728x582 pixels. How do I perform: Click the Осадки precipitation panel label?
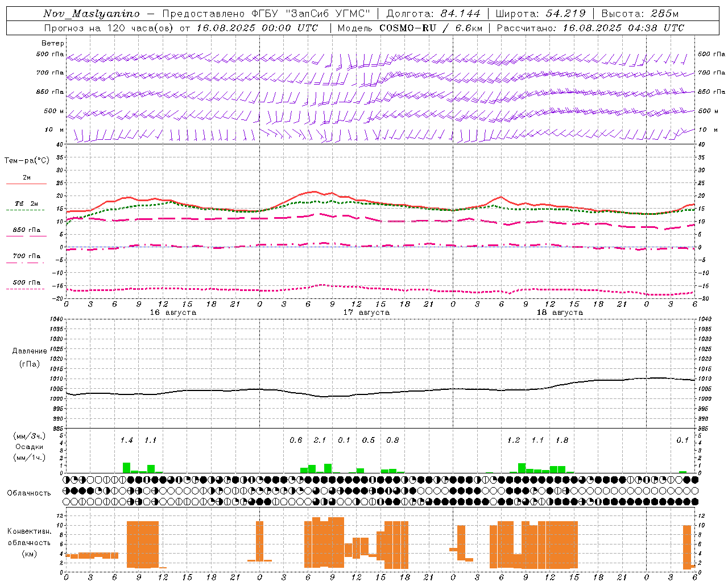(x=30, y=447)
